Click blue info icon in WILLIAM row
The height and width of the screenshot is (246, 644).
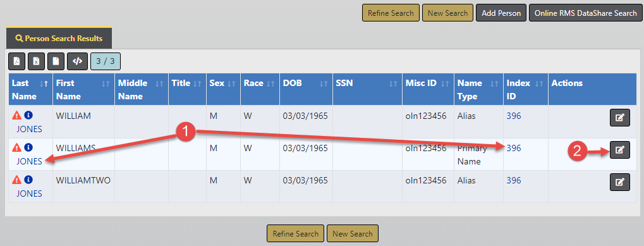tap(28, 116)
